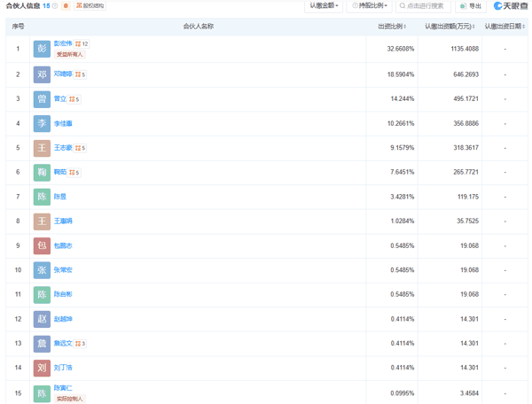Click the help question-mark icon beside 合伙人信息 15

(x=55, y=6)
